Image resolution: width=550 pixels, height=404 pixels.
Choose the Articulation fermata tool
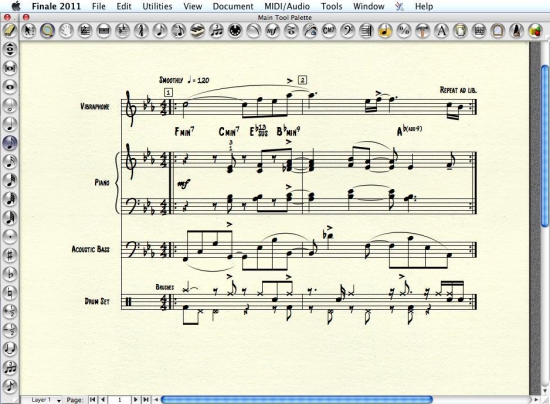coord(291,31)
